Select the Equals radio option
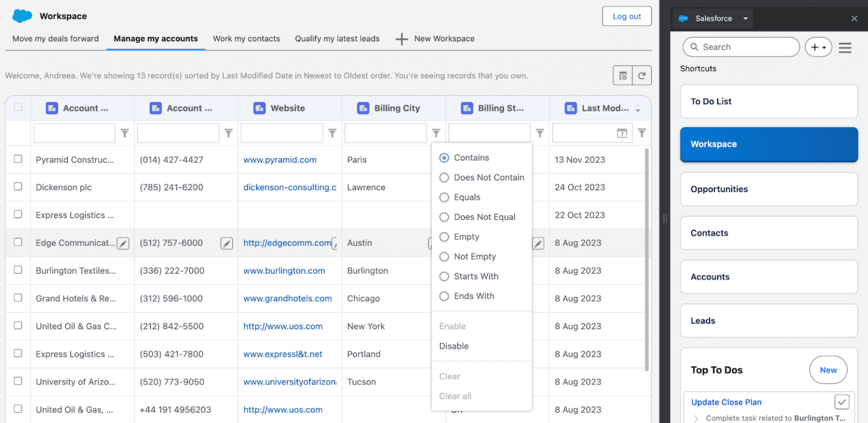Screen dimensions: 868x423 tap(444, 198)
